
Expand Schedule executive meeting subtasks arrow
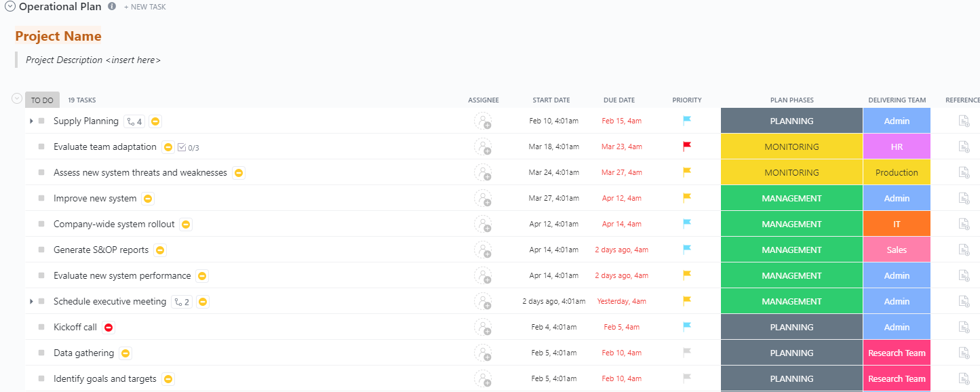pyautogui.click(x=31, y=302)
